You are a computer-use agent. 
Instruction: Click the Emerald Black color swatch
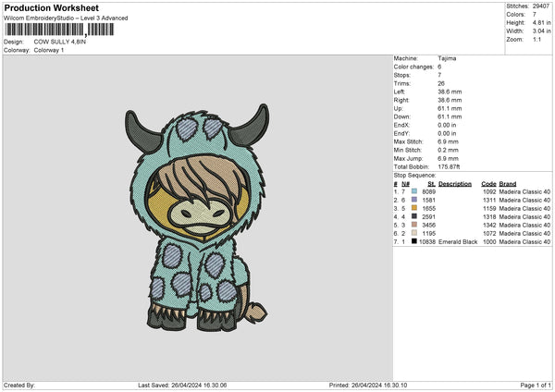click(x=414, y=241)
